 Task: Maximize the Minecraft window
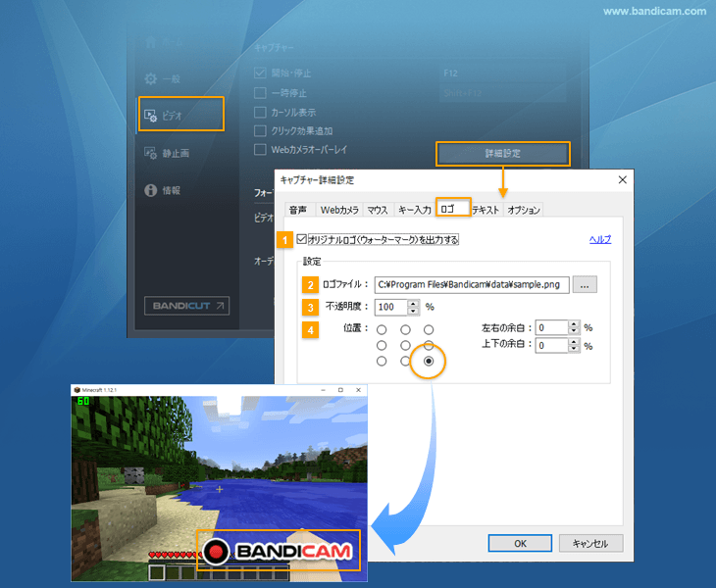[340, 390]
